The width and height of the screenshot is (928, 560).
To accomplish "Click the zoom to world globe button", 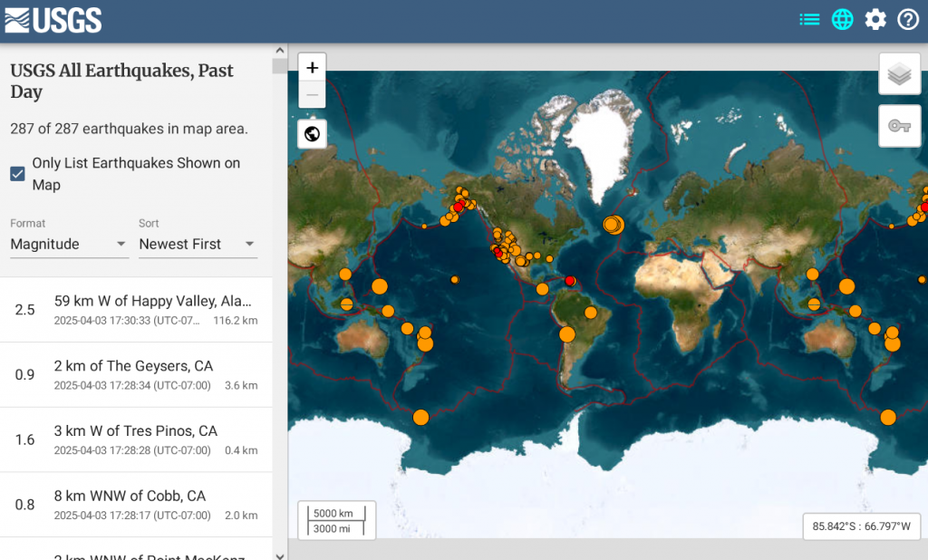I will pyautogui.click(x=312, y=134).
